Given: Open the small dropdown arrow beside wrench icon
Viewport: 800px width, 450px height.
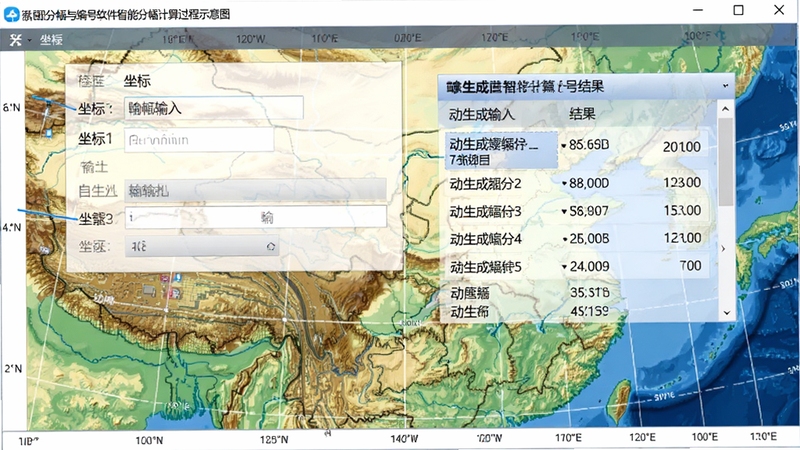Looking at the screenshot, I should click(29, 40).
